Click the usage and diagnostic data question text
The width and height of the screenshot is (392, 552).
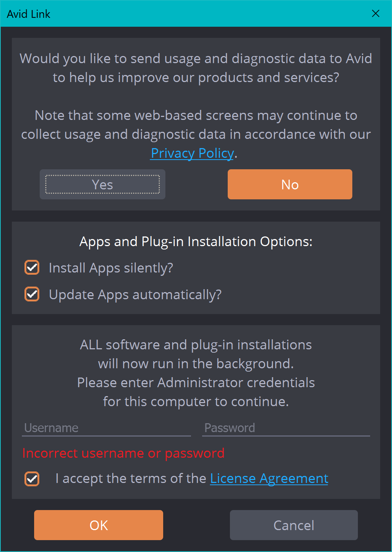click(x=196, y=68)
